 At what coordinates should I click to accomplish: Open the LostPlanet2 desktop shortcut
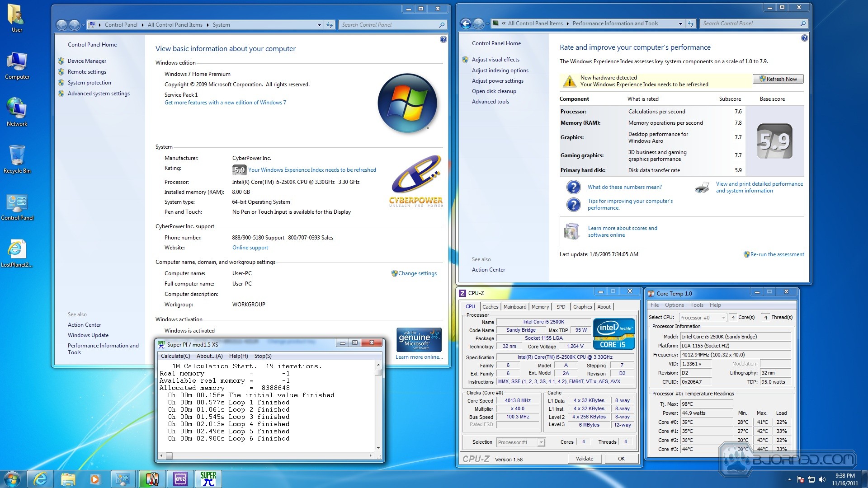17,253
